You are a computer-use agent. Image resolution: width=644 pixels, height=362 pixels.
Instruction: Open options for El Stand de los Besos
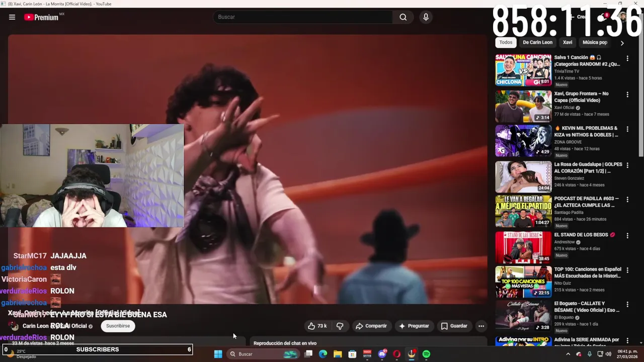tap(627, 236)
